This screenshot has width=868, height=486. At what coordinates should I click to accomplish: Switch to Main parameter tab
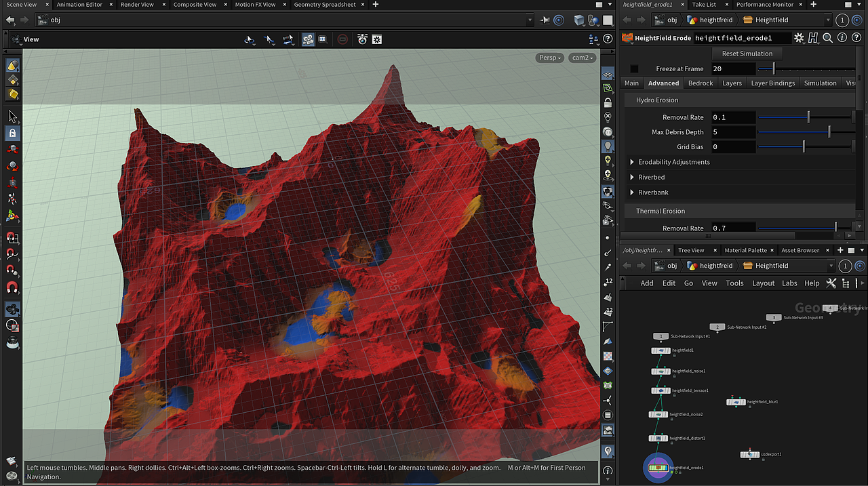tap(631, 83)
